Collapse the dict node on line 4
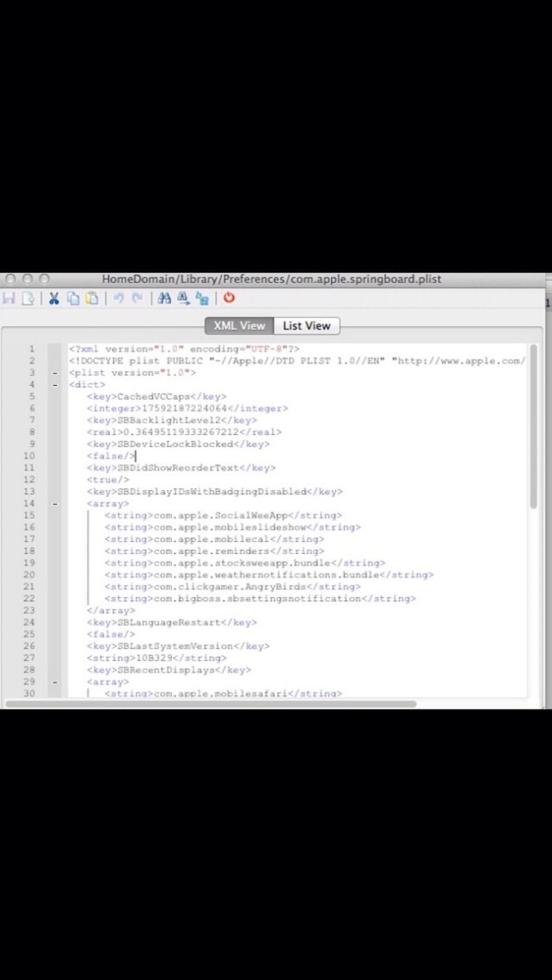This screenshot has width=552, height=980. (x=55, y=385)
